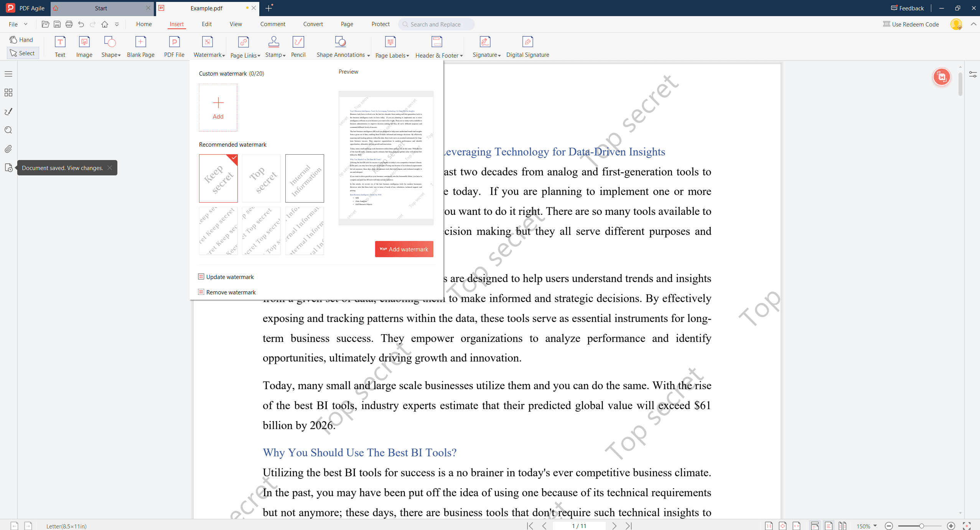Switch to the Protect tab
This screenshot has width=980, height=530.
click(380, 24)
